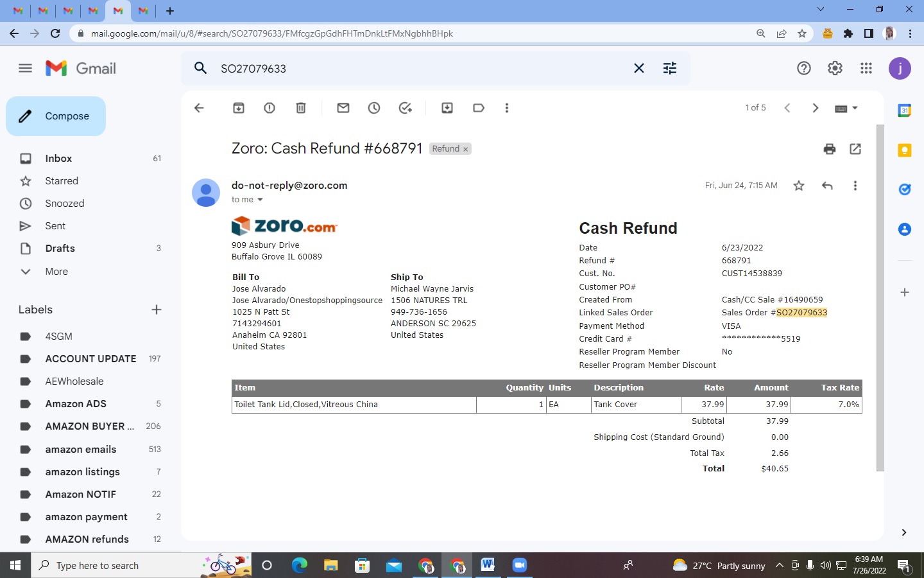Open the Labels icon in toolbar

coord(479,108)
